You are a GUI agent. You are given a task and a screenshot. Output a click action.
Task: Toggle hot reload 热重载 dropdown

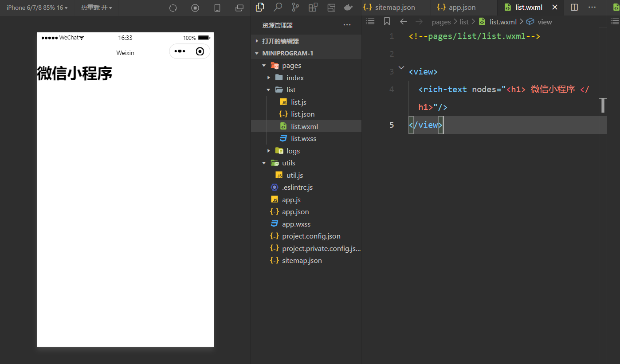[96, 8]
